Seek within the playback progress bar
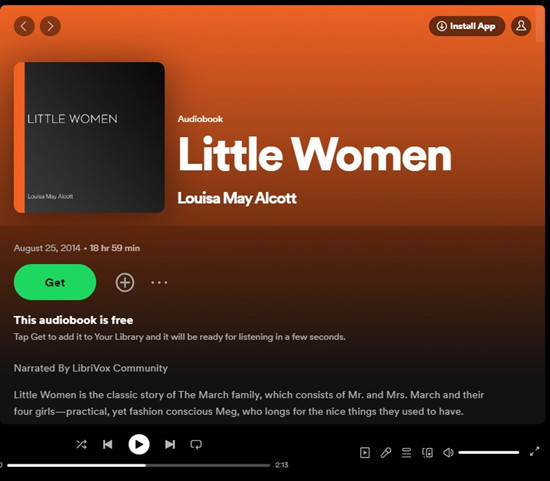The image size is (550, 481). (x=139, y=465)
